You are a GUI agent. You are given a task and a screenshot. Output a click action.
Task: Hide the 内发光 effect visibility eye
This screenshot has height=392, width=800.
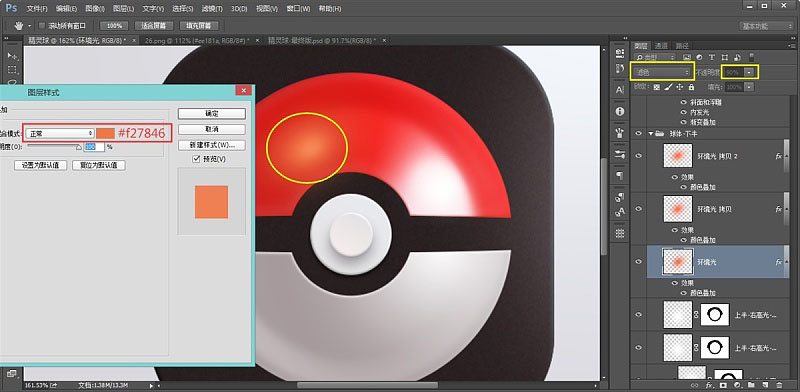click(684, 112)
